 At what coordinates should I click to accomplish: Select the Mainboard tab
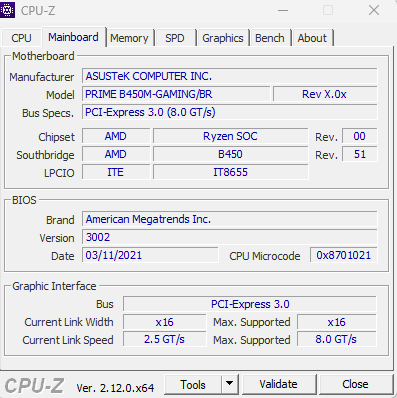tap(73, 37)
